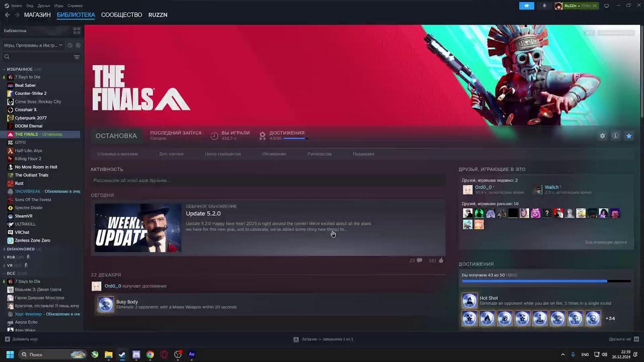Open the Страница в магазине link

[118, 154]
